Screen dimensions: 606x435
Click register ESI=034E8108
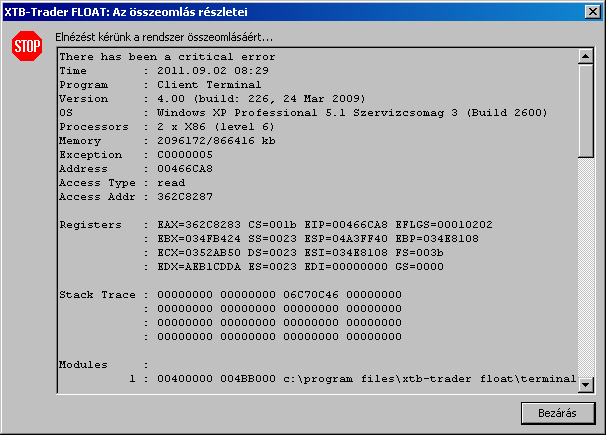[x=346, y=252]
